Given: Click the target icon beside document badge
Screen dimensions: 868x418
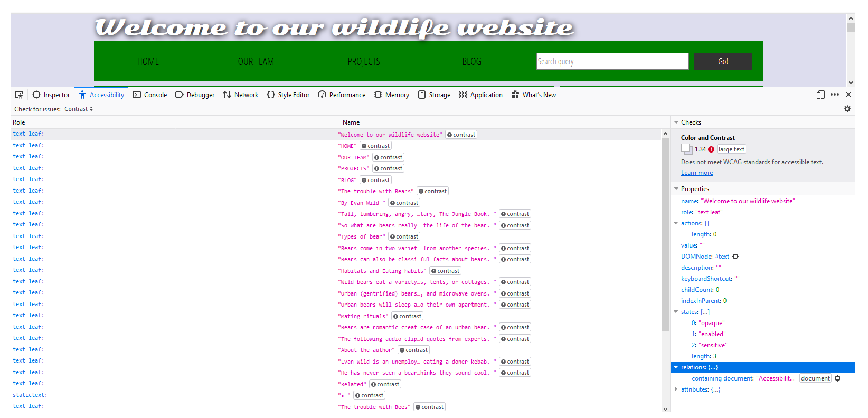Looking at the screenshot, I should pos(838,378).
